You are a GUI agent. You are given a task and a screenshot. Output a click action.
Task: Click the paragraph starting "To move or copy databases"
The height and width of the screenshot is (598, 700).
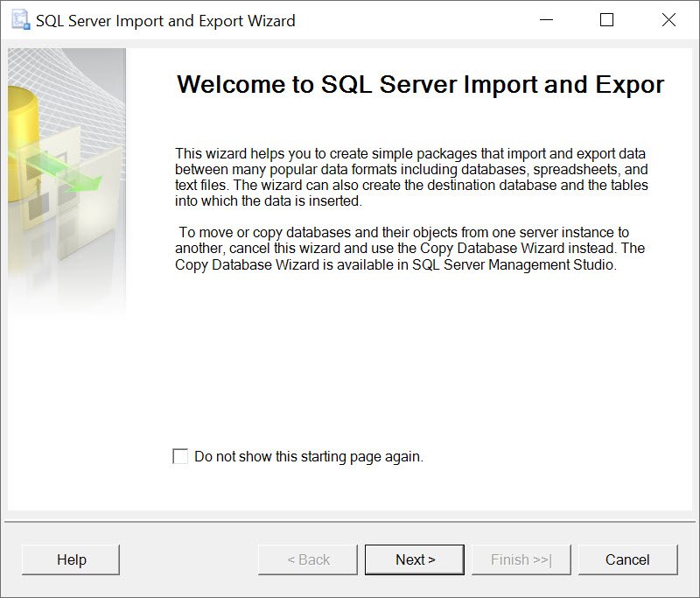409,249
